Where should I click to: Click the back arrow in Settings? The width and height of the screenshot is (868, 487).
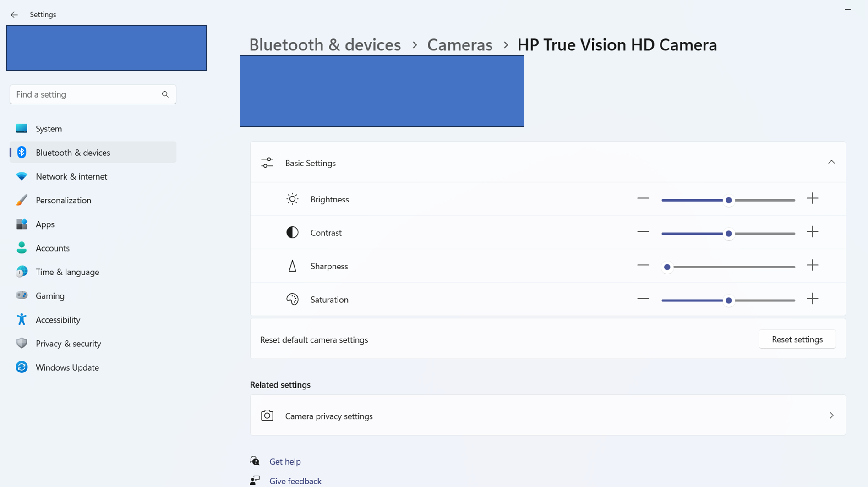click(x=14, y=15)
